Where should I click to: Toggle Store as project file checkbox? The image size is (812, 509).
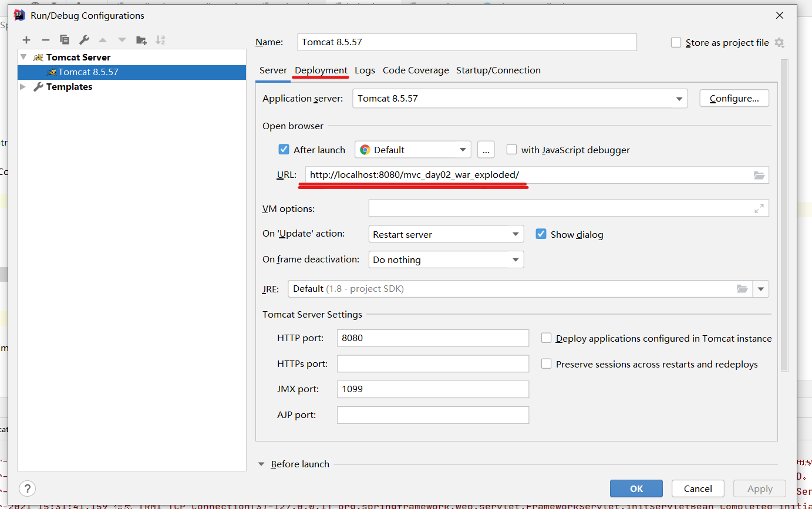click(x=676, y=42)
